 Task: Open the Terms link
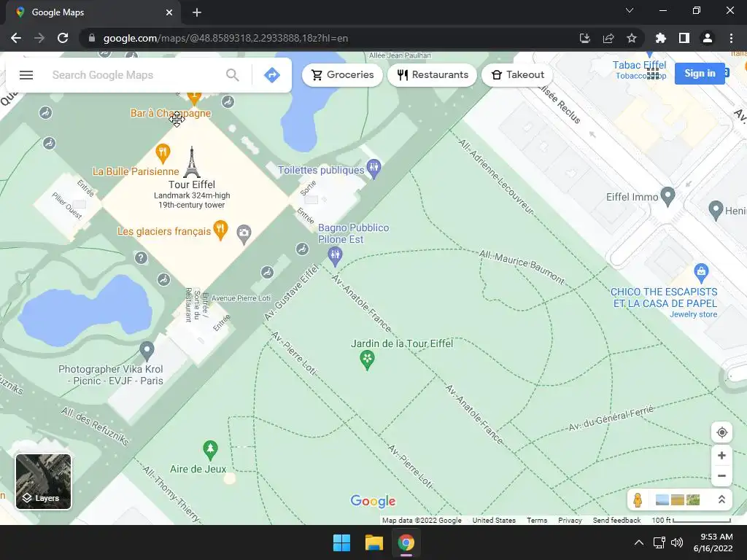[537, 520]
